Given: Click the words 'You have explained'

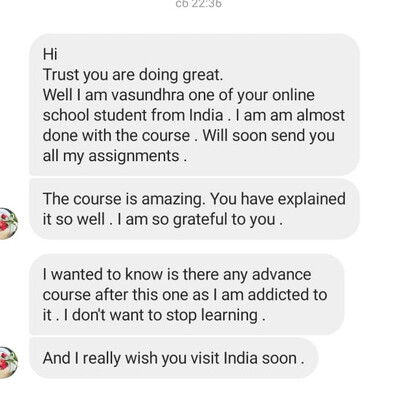Looking at the screenshot, I should [x=278, y=199].
